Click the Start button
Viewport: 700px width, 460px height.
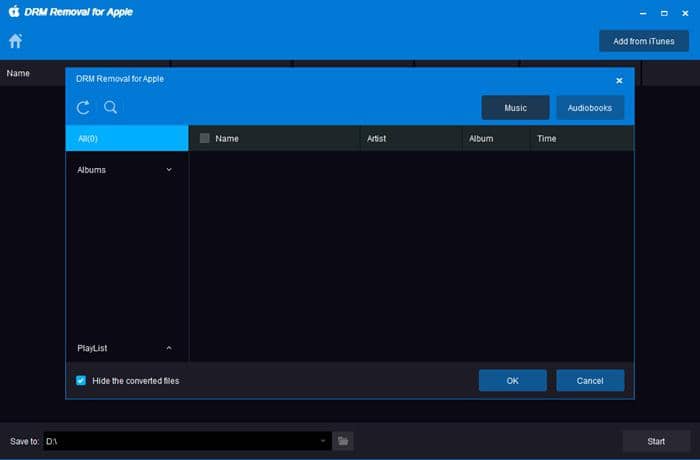[x=656, y=441]
